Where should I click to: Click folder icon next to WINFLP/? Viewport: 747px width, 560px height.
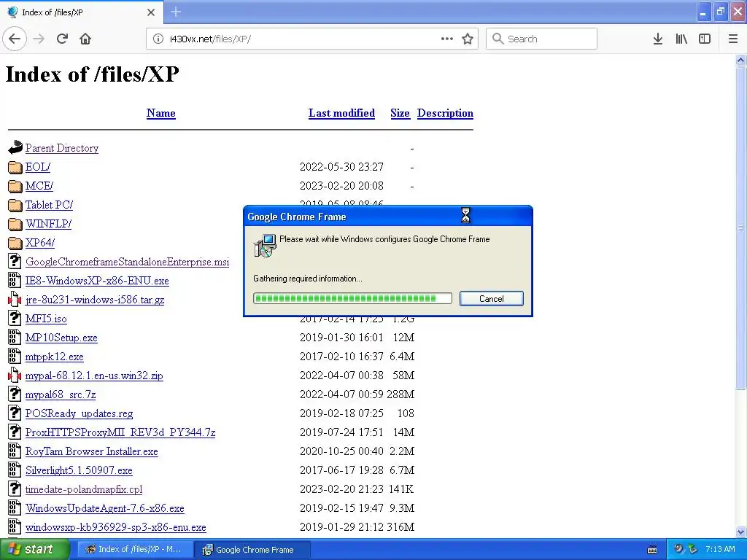[x=15, y=224]
